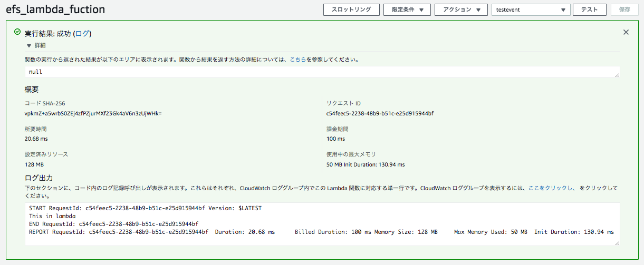Viewport: 644px width, 265px height.
Task: Click the ログ出力 section heading
Action: pos(39,178)
